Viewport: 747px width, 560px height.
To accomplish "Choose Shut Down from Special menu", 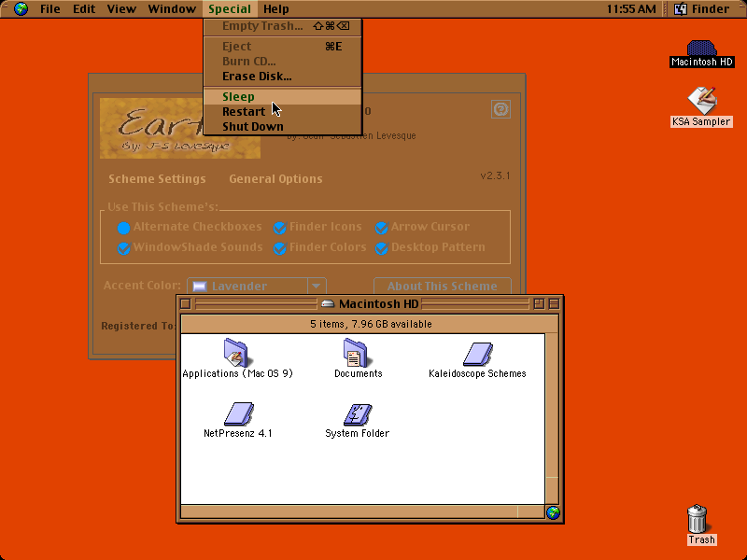I will [x=283, y=126].
